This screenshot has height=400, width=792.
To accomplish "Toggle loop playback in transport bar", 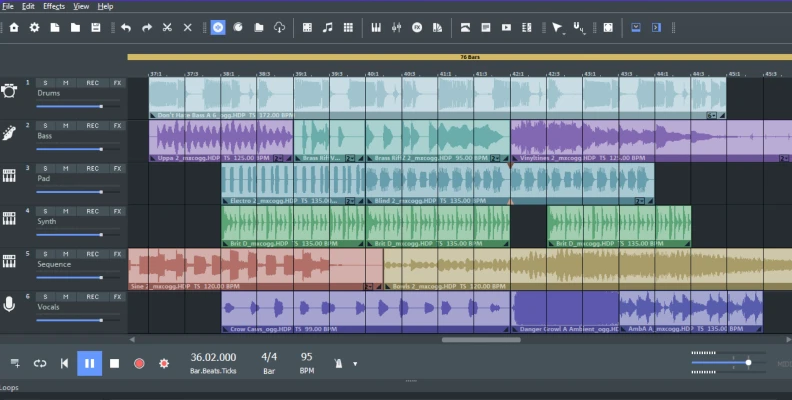I will [x=40, y=363].
